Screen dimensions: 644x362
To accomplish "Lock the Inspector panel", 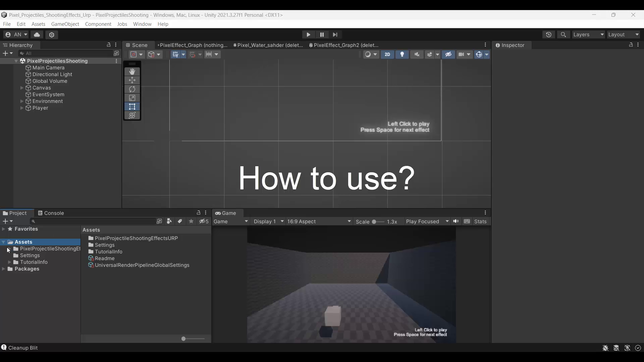I will 631,45.
